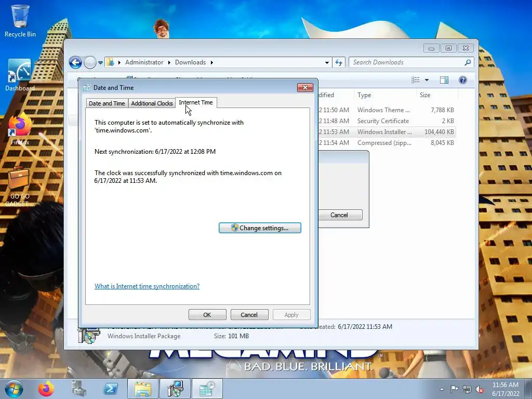Switch to Date and Time taskbar button
Screen dimensions: 532x399
pyautogui.click(x=207, y=389)
